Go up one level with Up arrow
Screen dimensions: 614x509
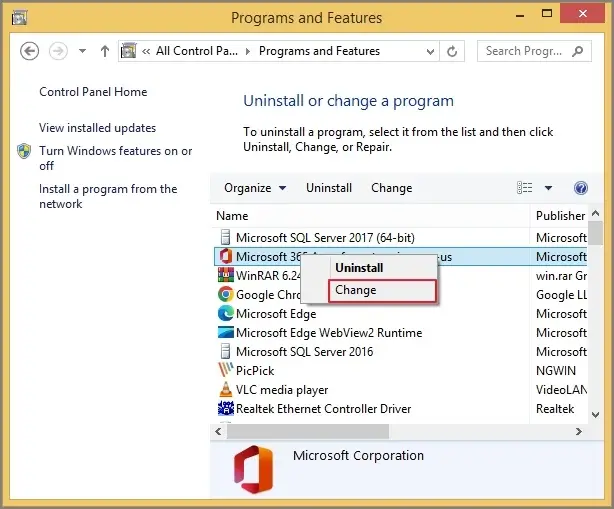[x=105, y=51]
